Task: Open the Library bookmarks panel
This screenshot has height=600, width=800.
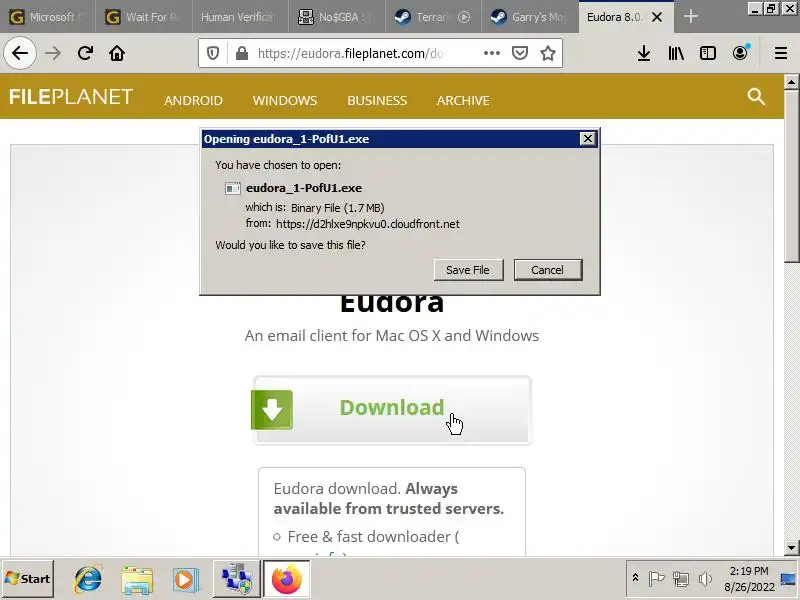Action: 676,53
